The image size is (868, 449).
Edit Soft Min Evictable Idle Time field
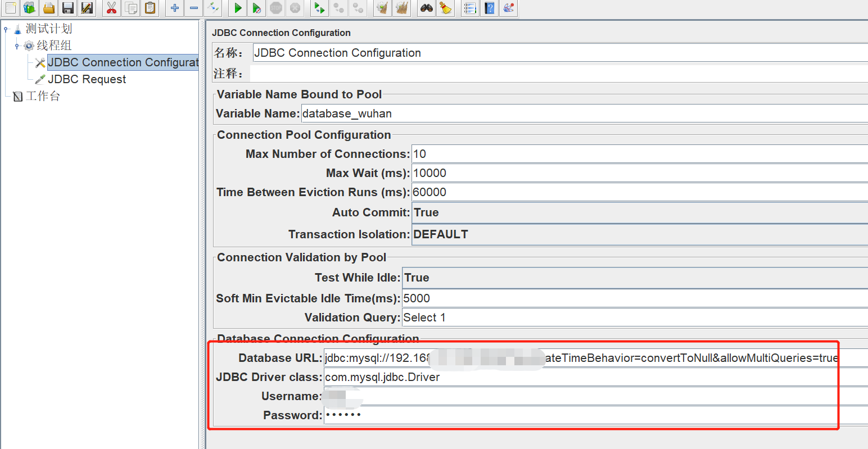point(635,298)
